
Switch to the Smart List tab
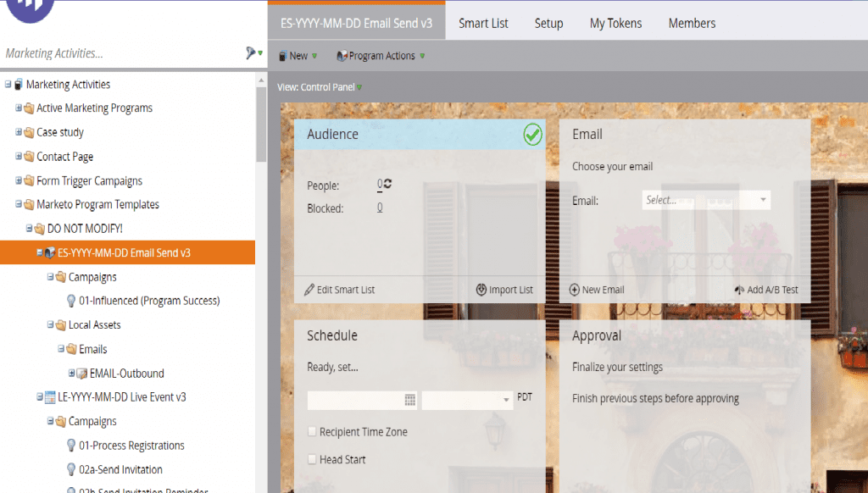(483, 23)
